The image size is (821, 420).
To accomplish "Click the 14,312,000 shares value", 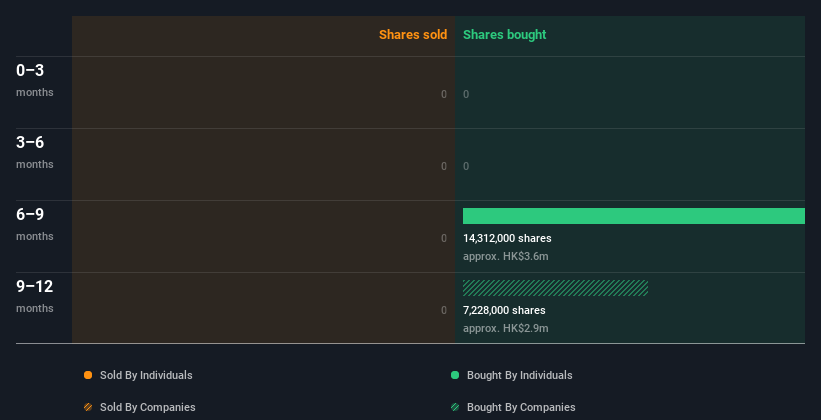I will pyautogui.click(x=507, y=238).
